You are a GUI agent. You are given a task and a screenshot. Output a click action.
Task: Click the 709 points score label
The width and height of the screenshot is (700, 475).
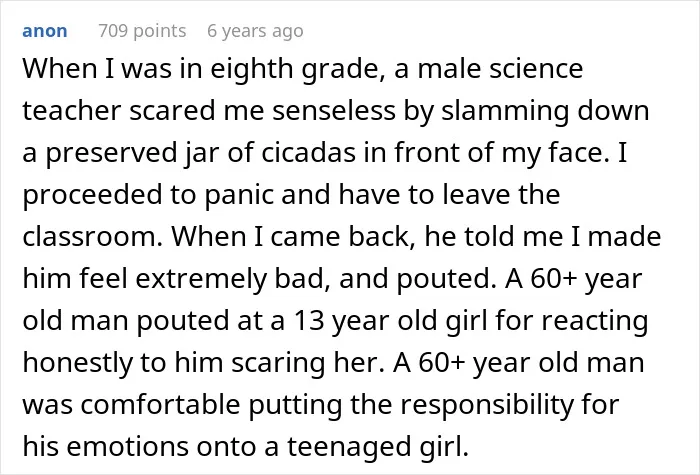[x=142, y=31]
